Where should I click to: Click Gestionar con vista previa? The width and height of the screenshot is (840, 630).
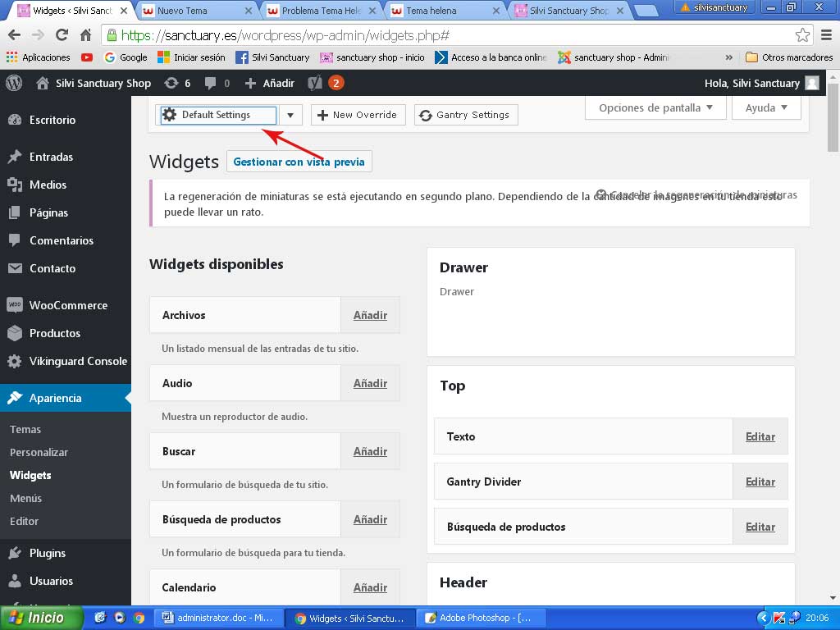click(x=299, y=162)
